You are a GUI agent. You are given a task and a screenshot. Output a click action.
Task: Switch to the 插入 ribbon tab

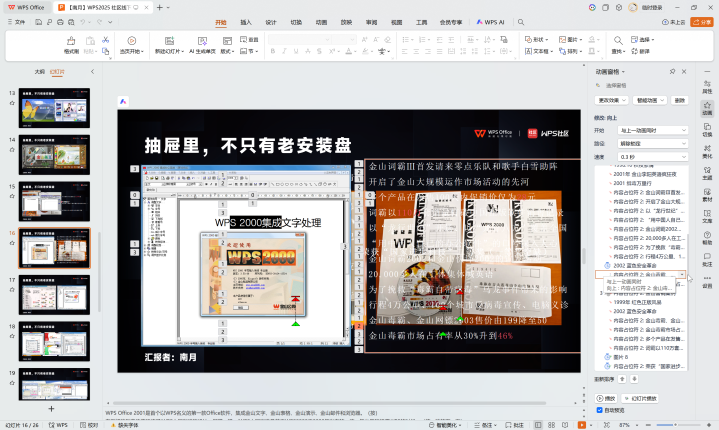coord(246,21)
